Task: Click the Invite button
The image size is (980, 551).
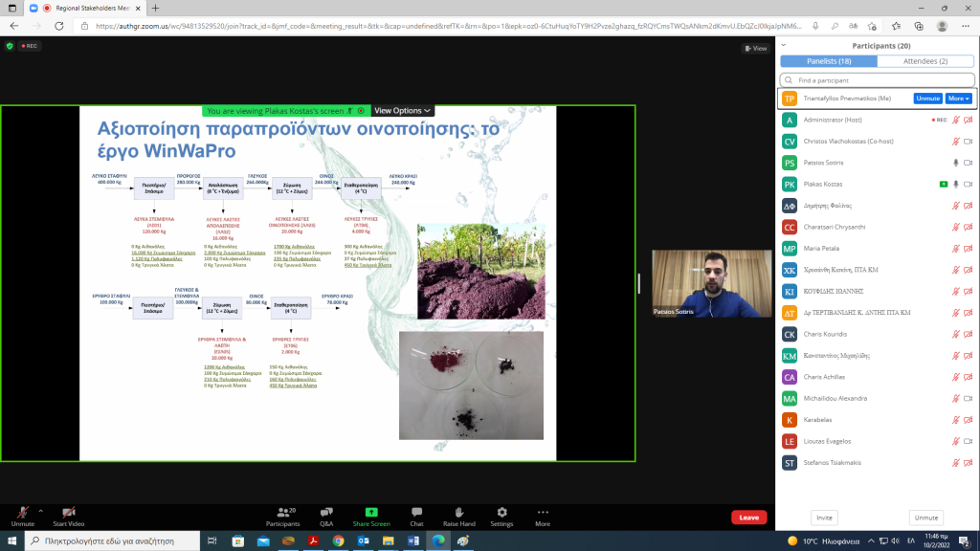Action: click(822, 518)
